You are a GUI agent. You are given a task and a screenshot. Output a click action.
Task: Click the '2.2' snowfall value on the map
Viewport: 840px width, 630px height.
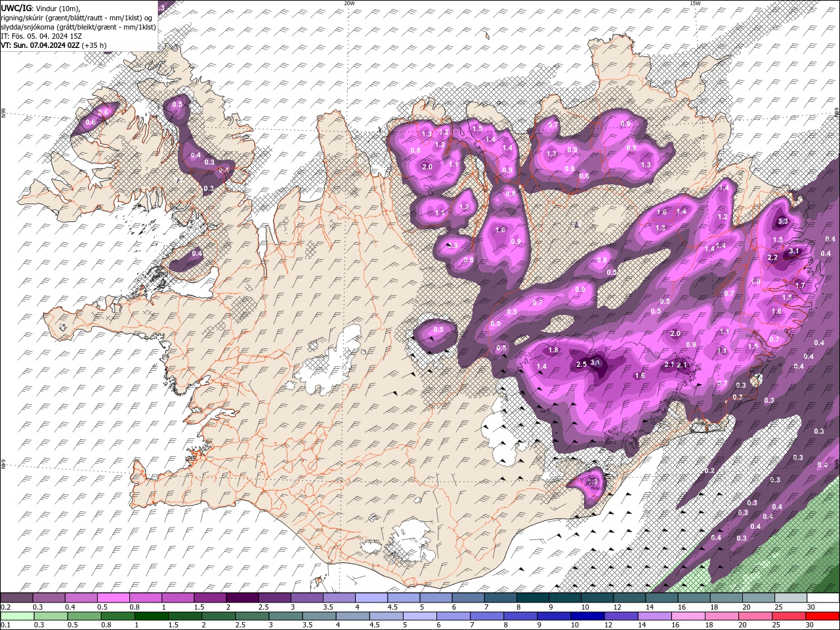point(772,258)
